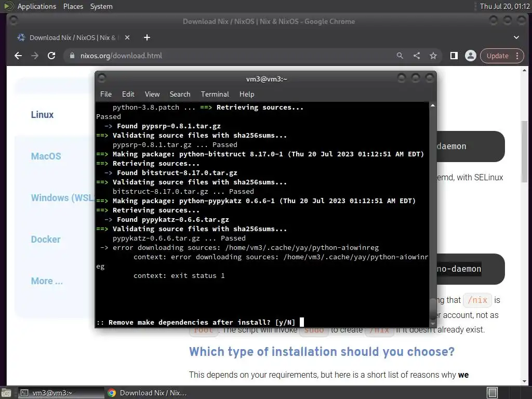This screenshot has height=399, width=532.
Task: Click the 'Which type of installation' heading
Action: point(322,352)
